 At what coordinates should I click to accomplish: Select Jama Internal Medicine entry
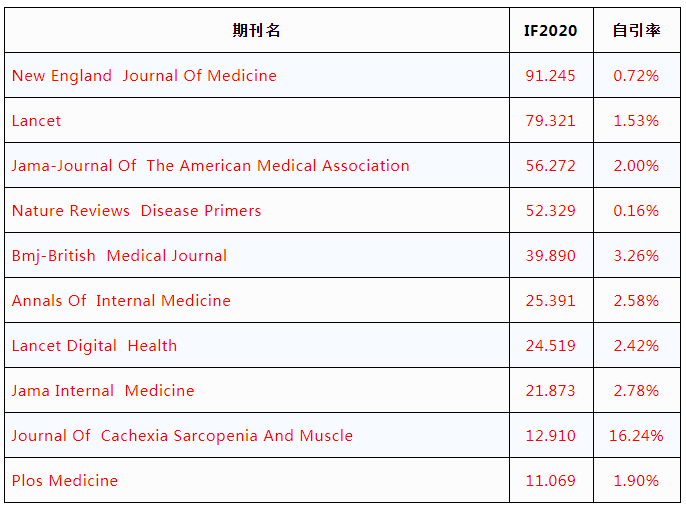click(x=103, y=391)
